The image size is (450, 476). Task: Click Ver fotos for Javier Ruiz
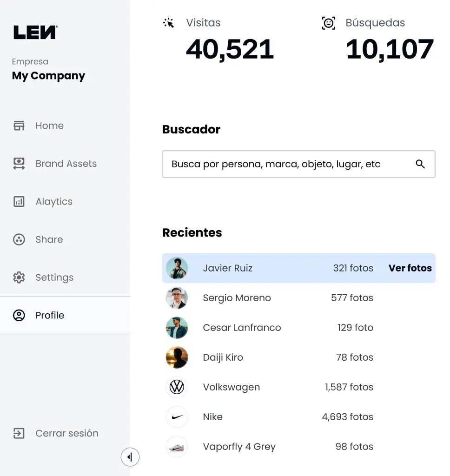410,268
